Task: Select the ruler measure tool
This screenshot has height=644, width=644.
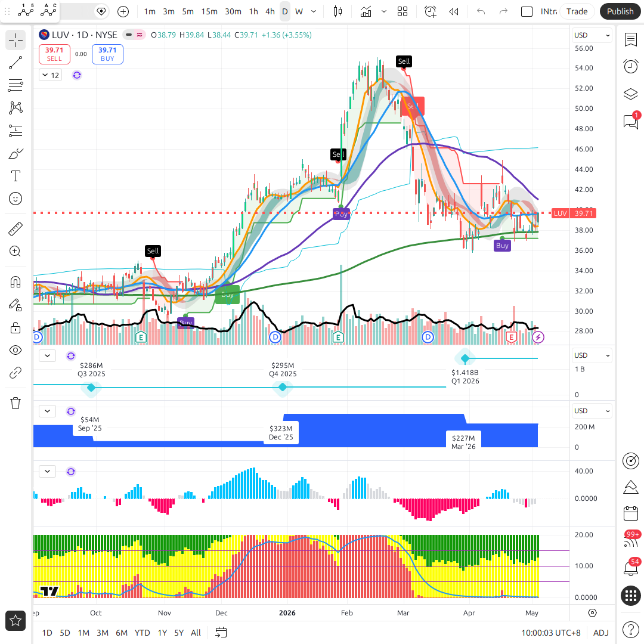Action: pos(16,229)
